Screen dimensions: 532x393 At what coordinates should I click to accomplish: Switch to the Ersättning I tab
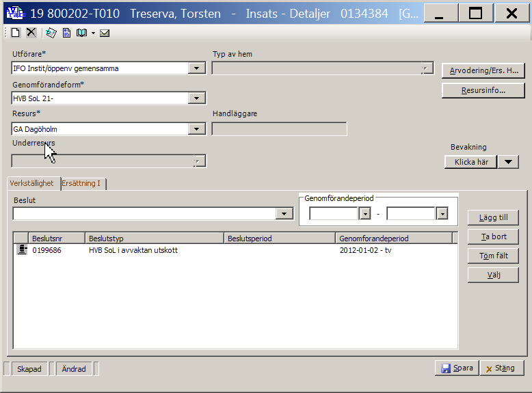pyautogui.click(x=81, y=183)
